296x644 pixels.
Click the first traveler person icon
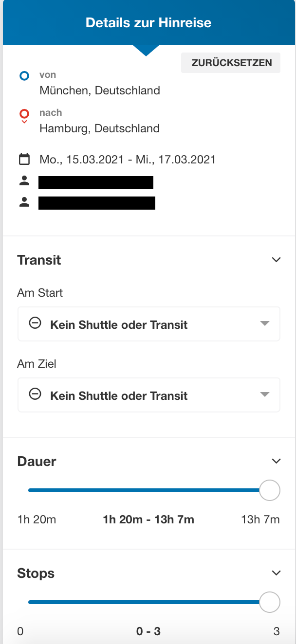[24, 181]
